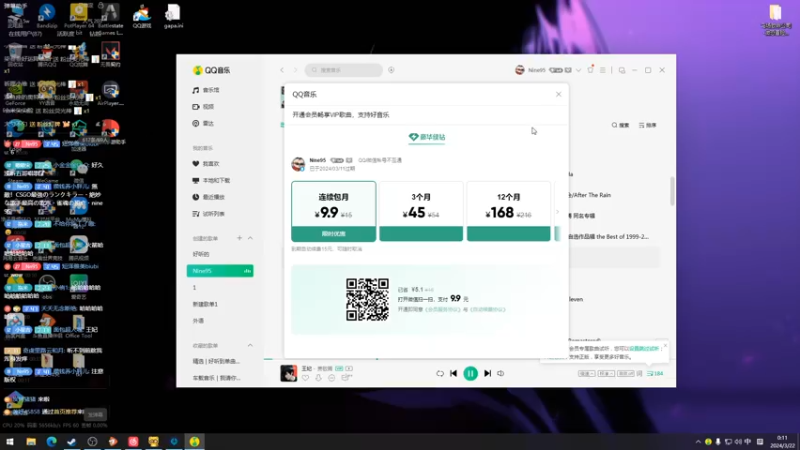
Task: Open the Windows Start menu
Action: click(10, 442)
